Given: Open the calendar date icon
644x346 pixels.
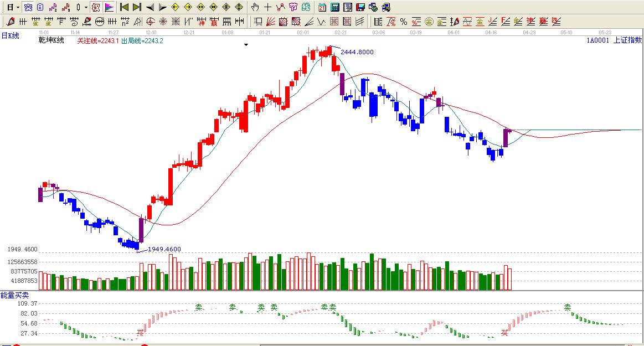Looking at the screenshot, I should pyautogui.click(x=322, y=7).
